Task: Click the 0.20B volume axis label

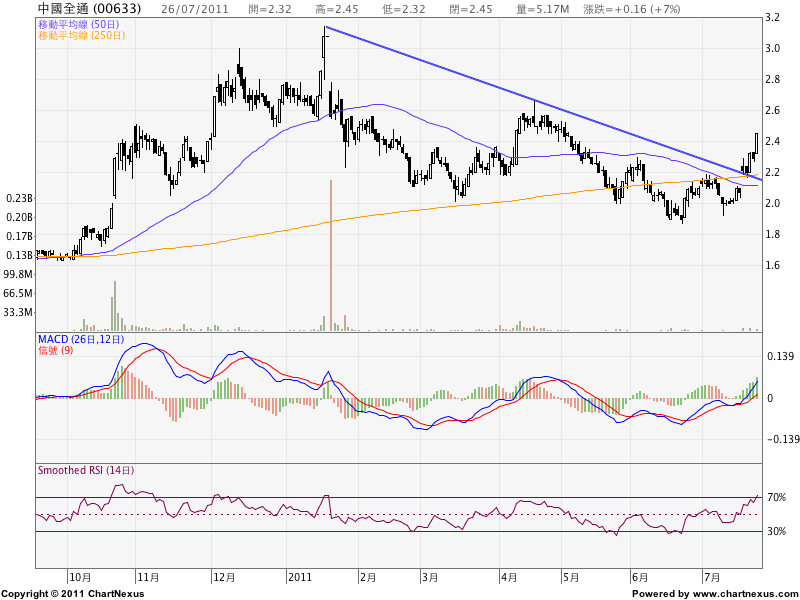Action: (19, 217)
